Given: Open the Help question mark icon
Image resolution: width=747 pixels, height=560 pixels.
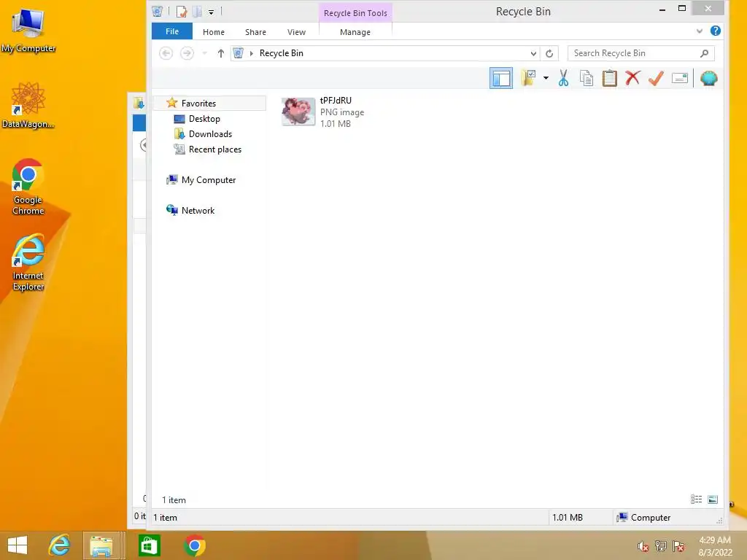Looking at the screenshot, I should [x=715, y=31].
